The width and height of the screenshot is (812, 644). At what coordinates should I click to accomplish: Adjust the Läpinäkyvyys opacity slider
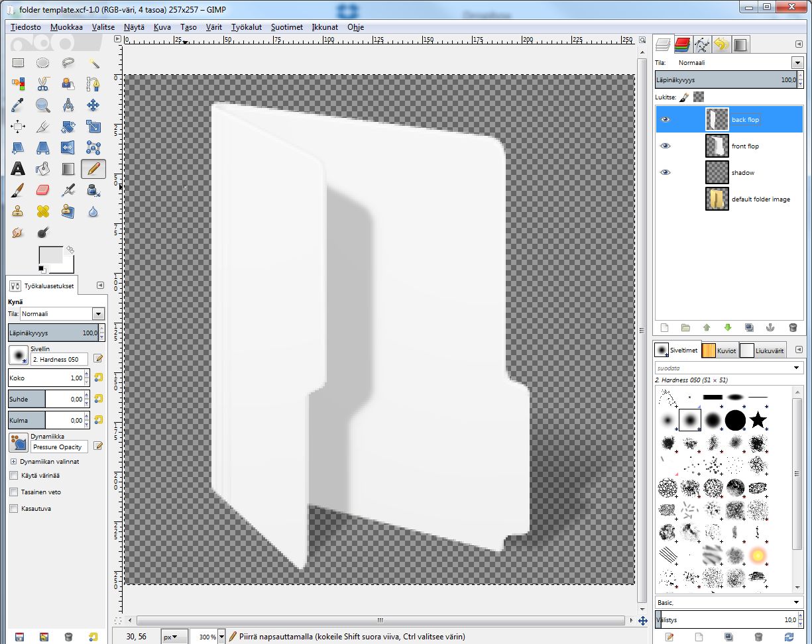coord(729,80)
